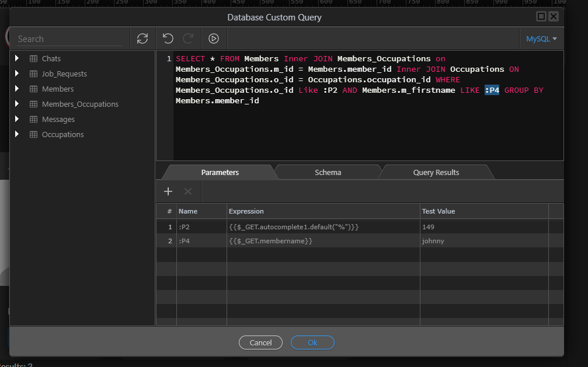Switch to the Parameters tab
Viewport: 588px width, 367px height.
click(x=220, y=173)
